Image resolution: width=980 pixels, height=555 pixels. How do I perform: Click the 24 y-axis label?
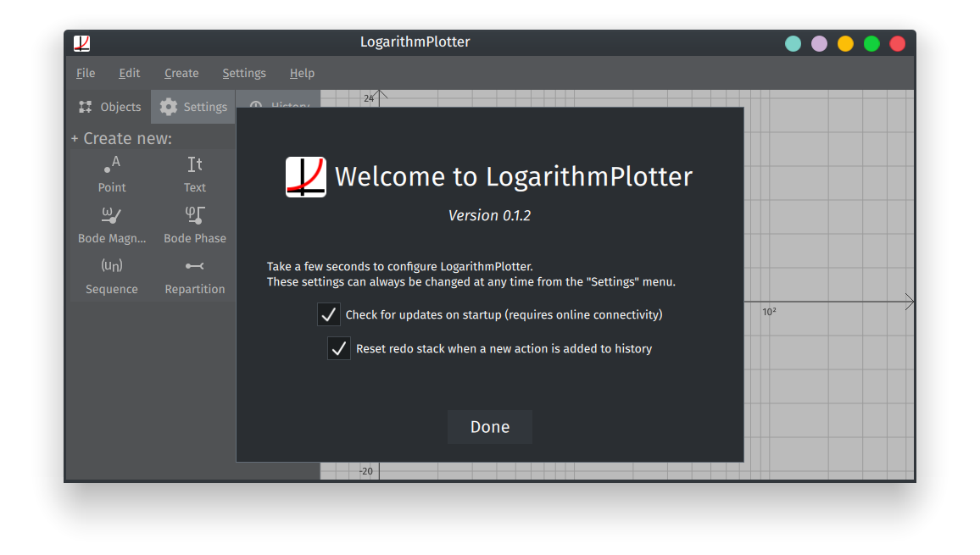coord(369,98)
